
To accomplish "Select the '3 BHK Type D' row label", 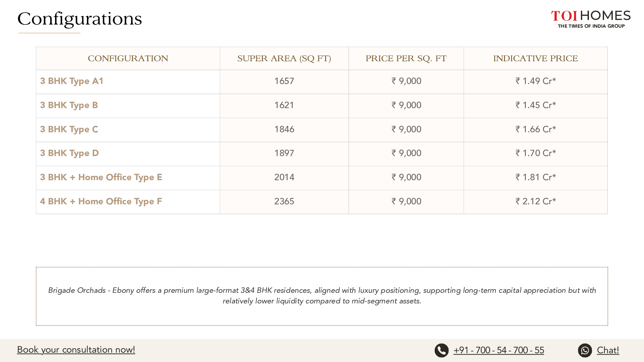I will [69, 153].
